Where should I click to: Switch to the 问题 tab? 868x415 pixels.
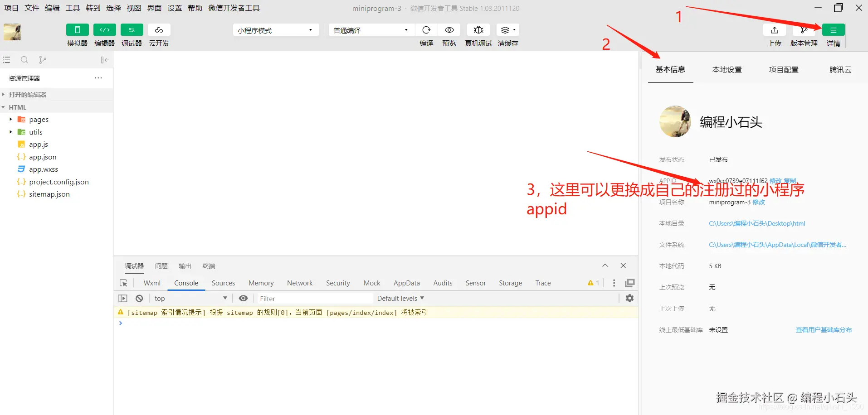tap(161, 266)
